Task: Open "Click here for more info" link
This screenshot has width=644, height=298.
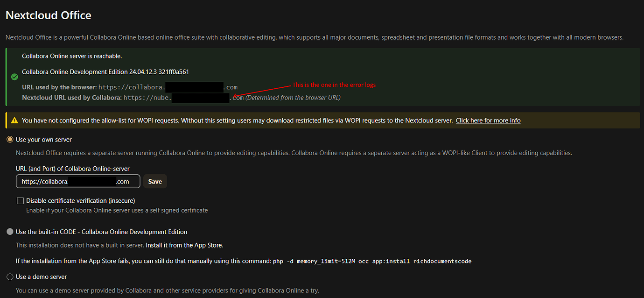Action: [x=488, y=120]
